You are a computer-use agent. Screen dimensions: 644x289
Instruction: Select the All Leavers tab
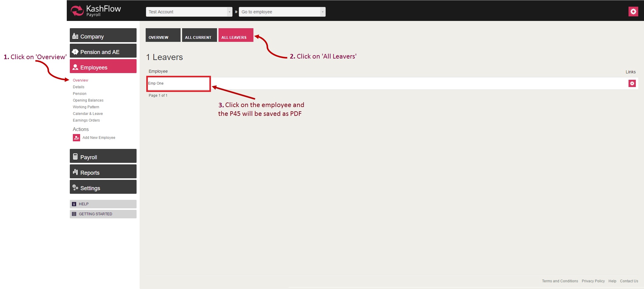[x=236, y=36]
